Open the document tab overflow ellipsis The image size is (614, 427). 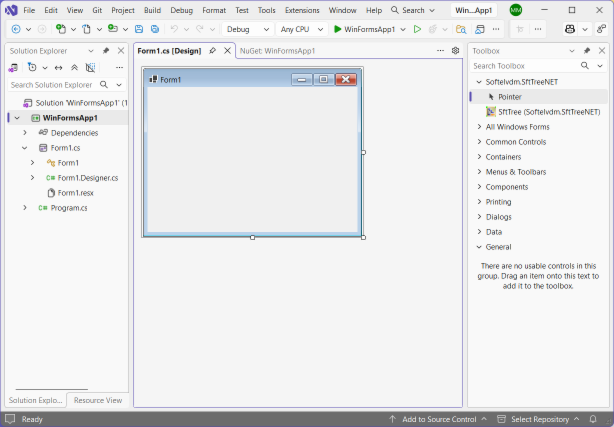(x=441, y=51)
